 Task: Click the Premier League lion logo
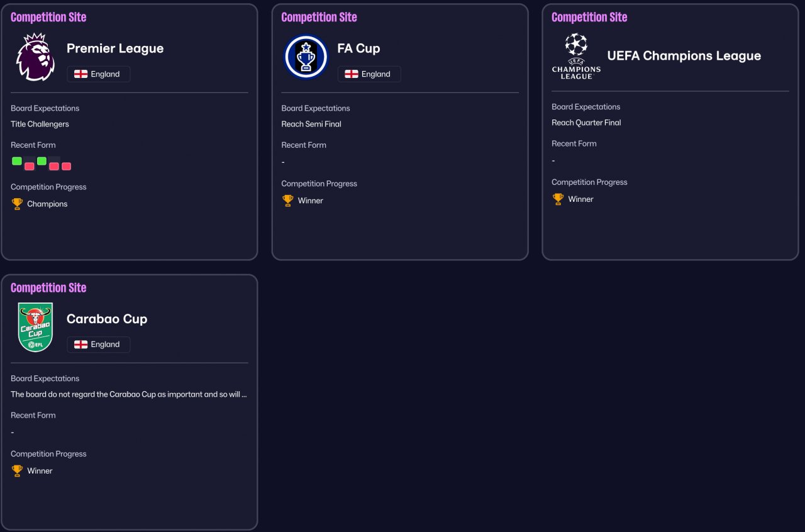(x=35, y=57)
